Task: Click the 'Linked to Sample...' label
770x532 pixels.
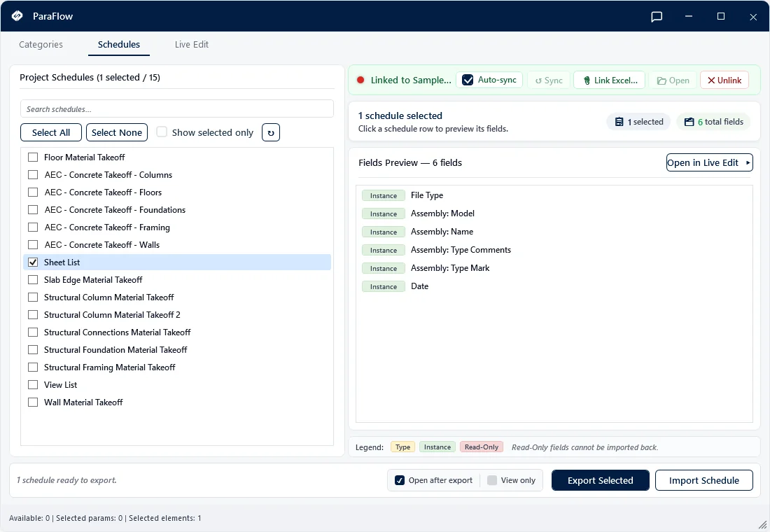Action: pyautogui.click(x=411, y=80)
